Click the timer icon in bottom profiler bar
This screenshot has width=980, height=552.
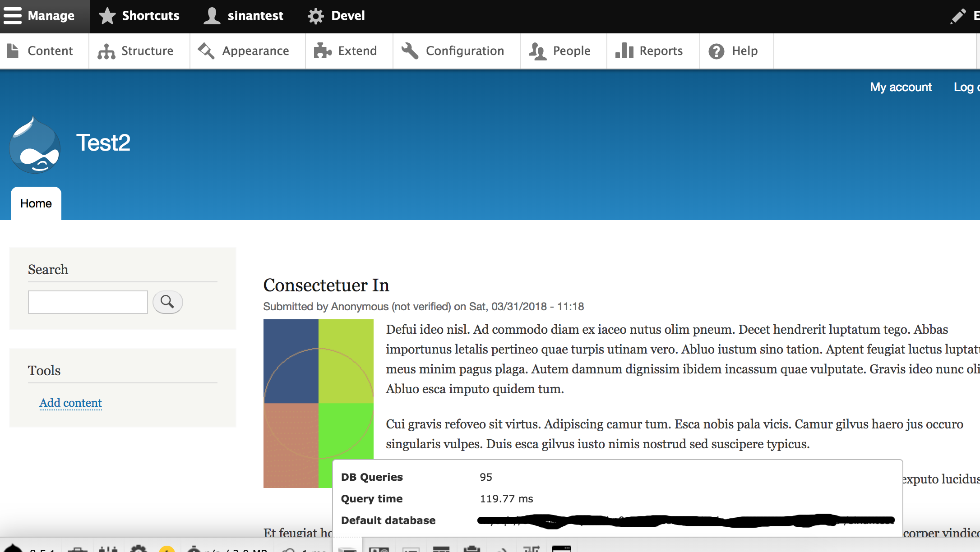pos(287,549)
